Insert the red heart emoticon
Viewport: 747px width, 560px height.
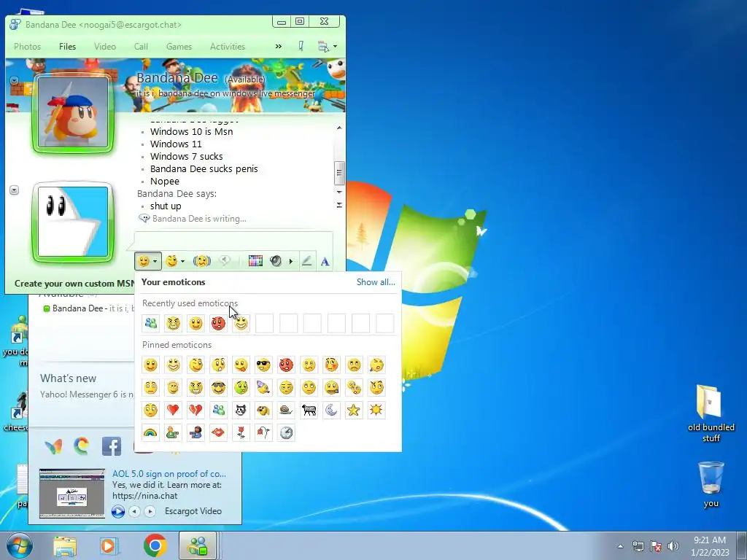173,410
